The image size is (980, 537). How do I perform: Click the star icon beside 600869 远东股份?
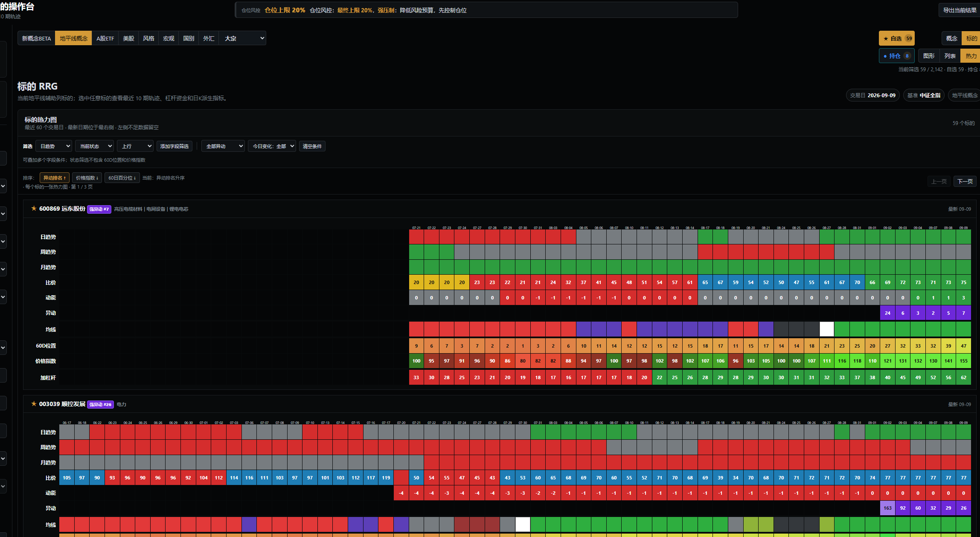[34, 209]
